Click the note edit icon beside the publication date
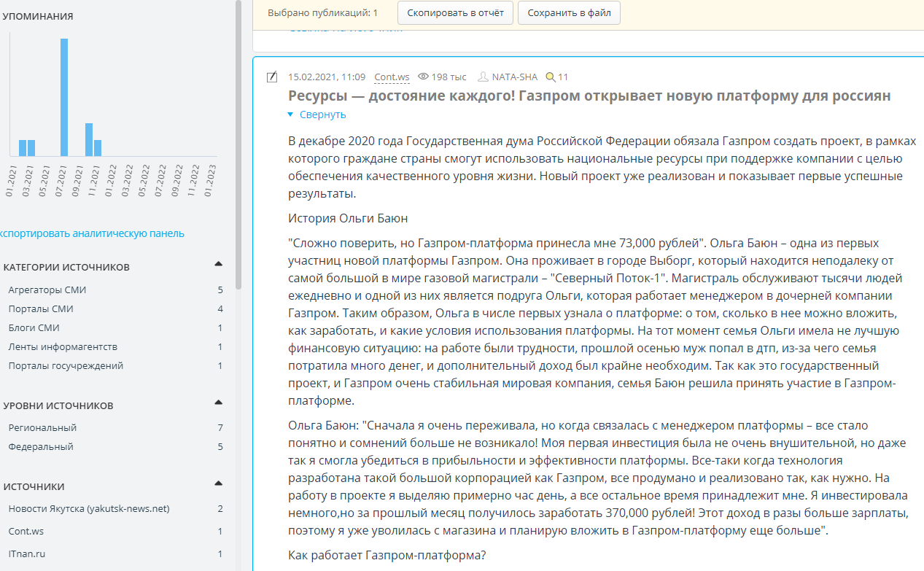Image resolution: width=924 pixels, height=571 pixels. [x=272, y=77]
